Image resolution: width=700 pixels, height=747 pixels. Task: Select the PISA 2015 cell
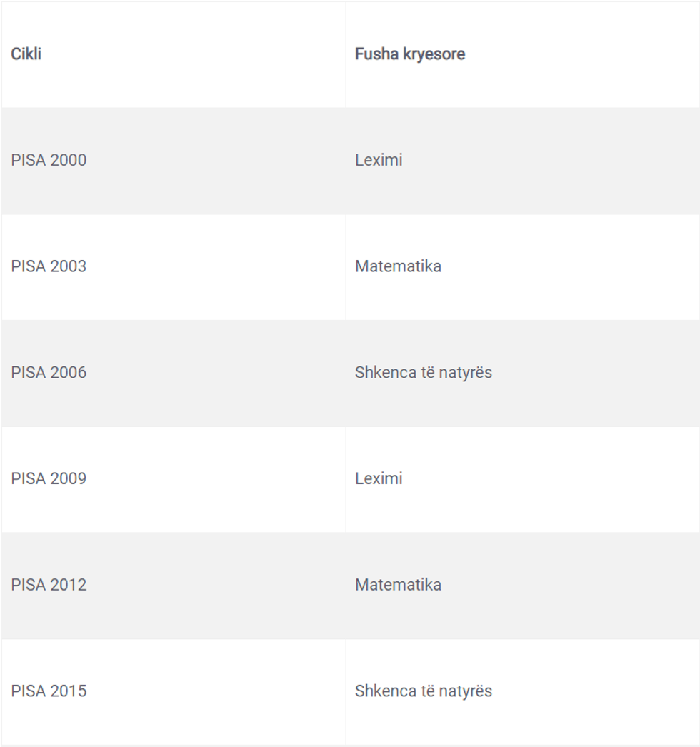49,691
